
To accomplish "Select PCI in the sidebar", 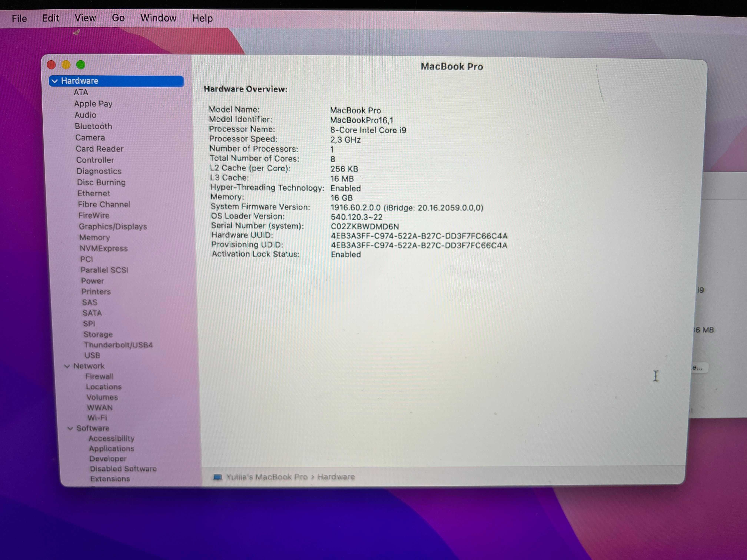I will point(86,259).
